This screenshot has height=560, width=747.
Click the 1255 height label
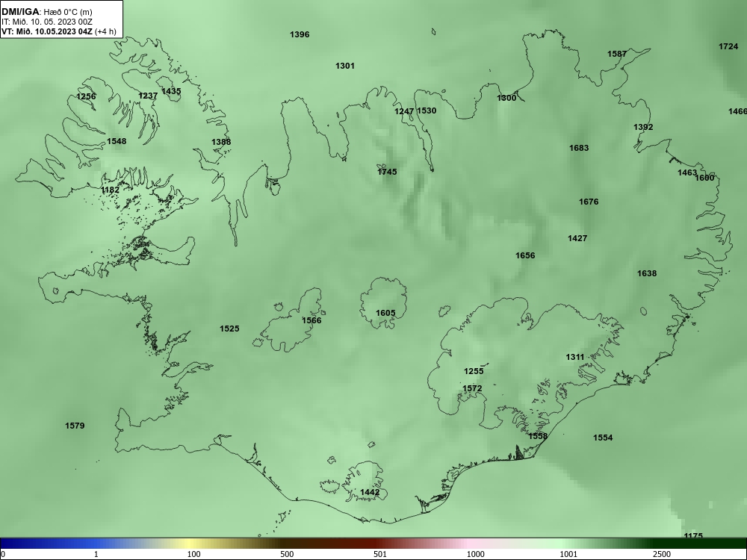474,371
